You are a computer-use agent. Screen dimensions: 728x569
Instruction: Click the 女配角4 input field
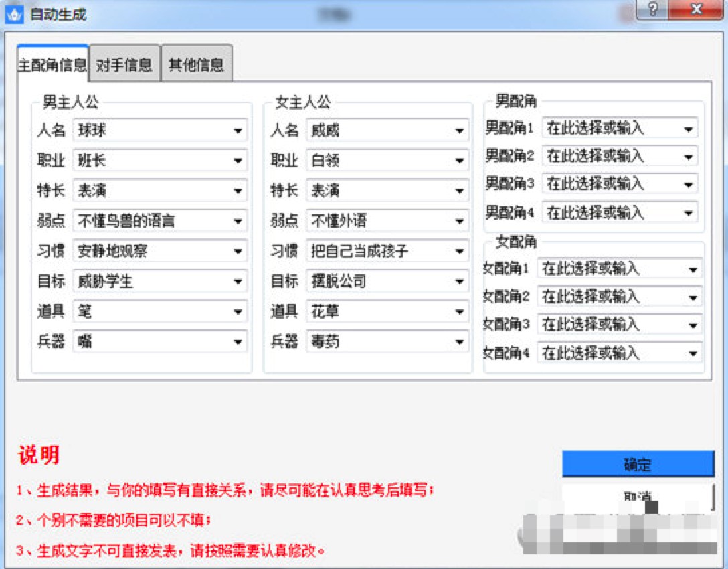[x=620, y=353]
